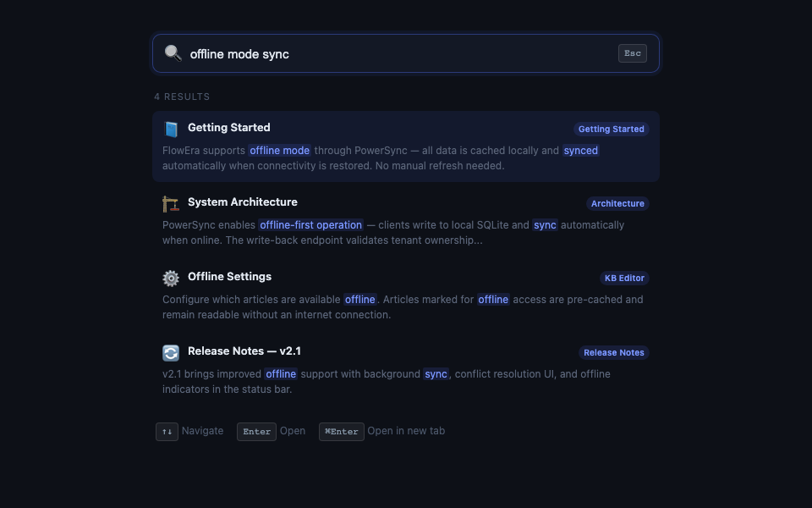Click the Enter key Open hint
Viewport: 812px width, 508px height.
tap(256, 432)
